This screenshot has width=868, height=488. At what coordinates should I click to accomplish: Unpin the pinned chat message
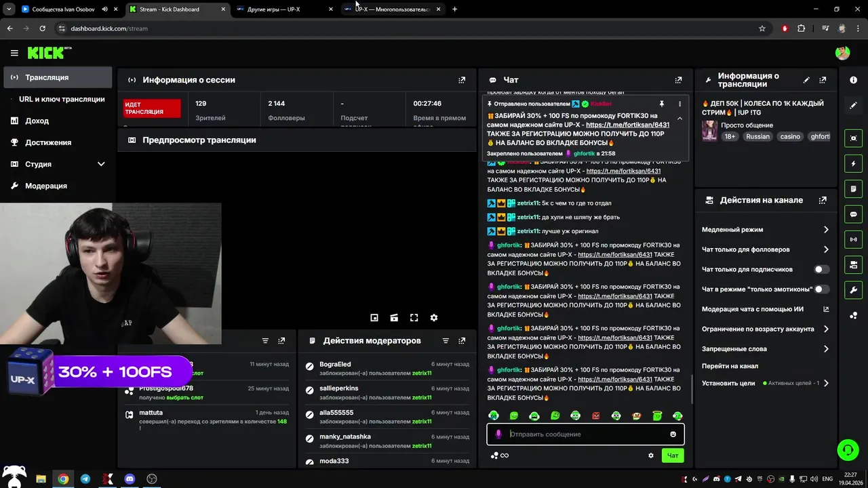661,104
